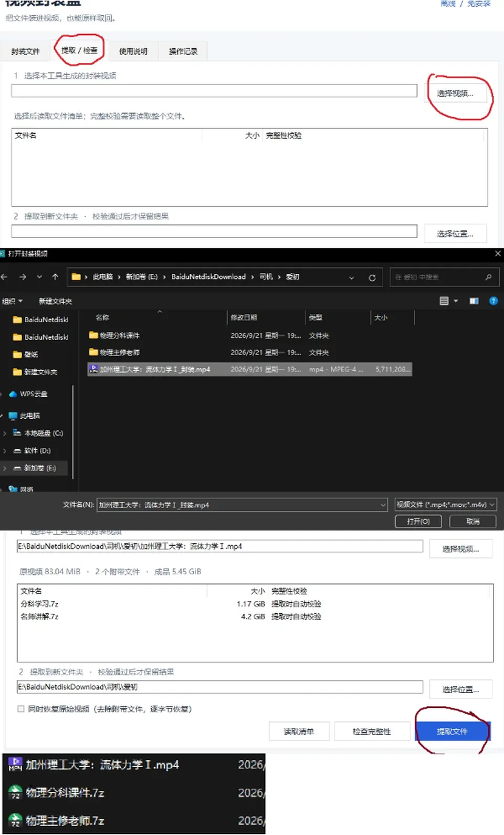Click the empty packaged video path field
Screen dimensions: 504x835
(x=214, y=91)
